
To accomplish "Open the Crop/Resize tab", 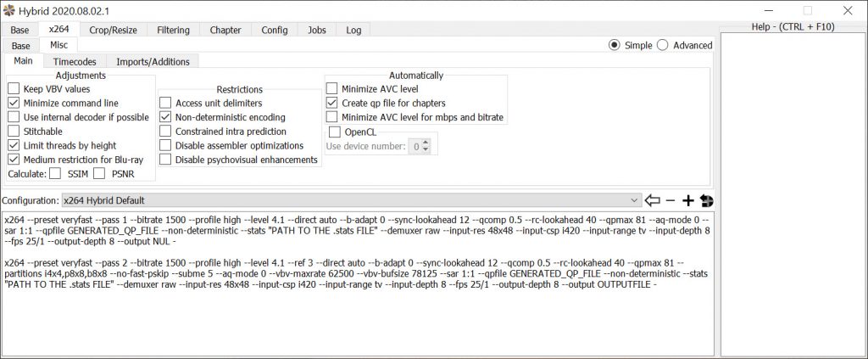I will [x=113, y=30].
